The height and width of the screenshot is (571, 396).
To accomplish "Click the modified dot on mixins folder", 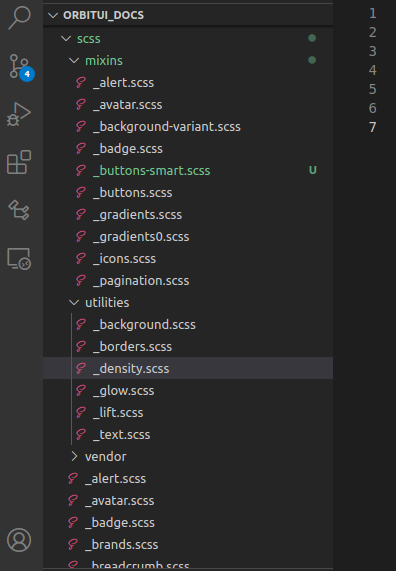I will pyautogui.click(x=312, y=60).
